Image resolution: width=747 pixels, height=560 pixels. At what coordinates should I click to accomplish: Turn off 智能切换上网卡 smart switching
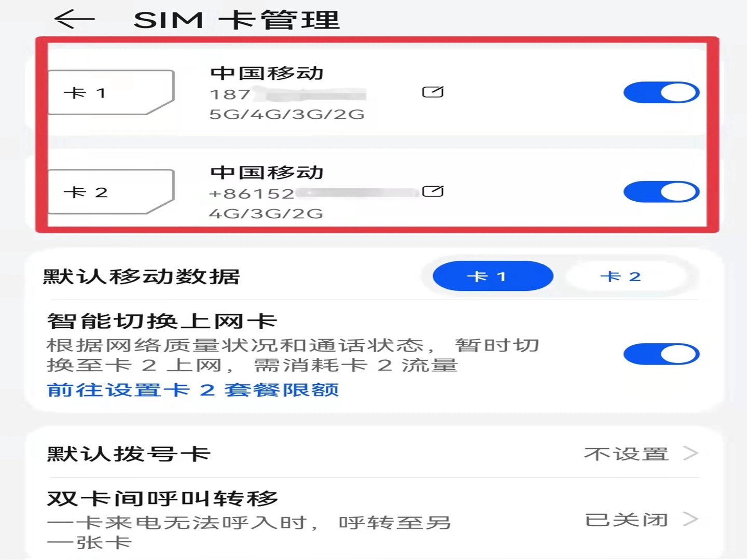coord(662,354)
